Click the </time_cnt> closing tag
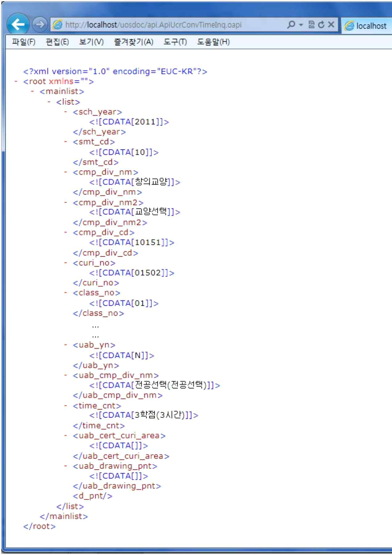This screenshot has height=555, width=392. click(99, 426)
